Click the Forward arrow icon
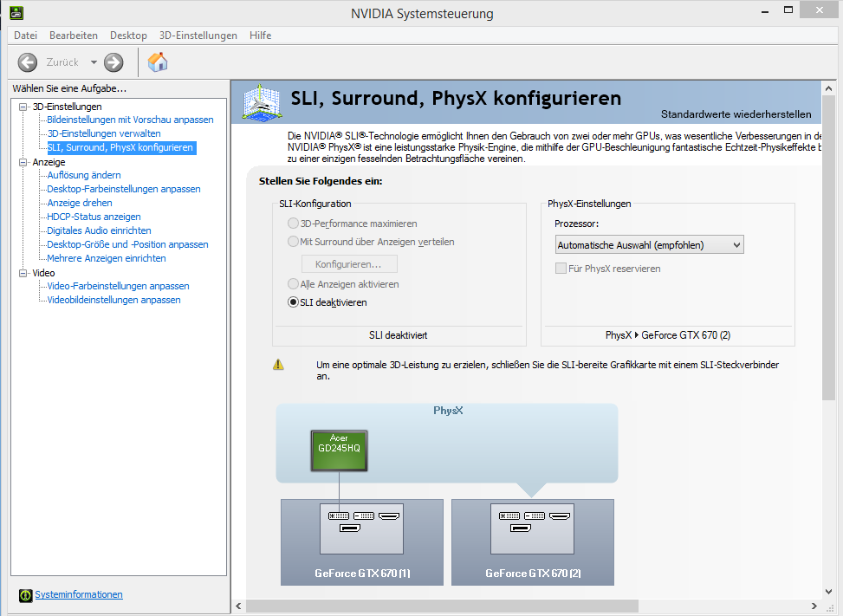 point(113,62)
